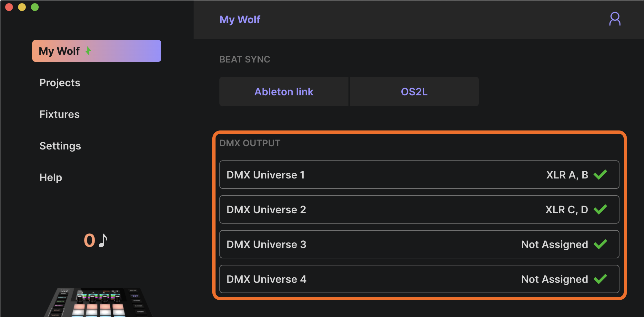Click the green lightning bolt connection icon

(88, 51)
